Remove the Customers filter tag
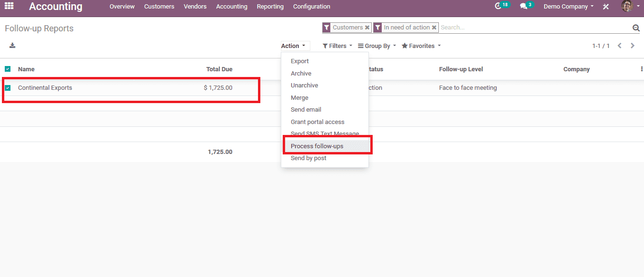The width and height of the screenshot is (644, 277). 367,28
